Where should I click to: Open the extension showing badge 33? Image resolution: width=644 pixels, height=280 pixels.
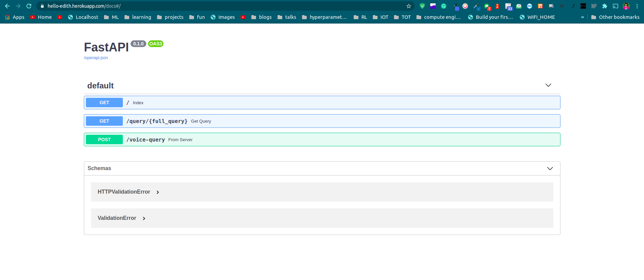pyautogui.click(x=508, y=6)
